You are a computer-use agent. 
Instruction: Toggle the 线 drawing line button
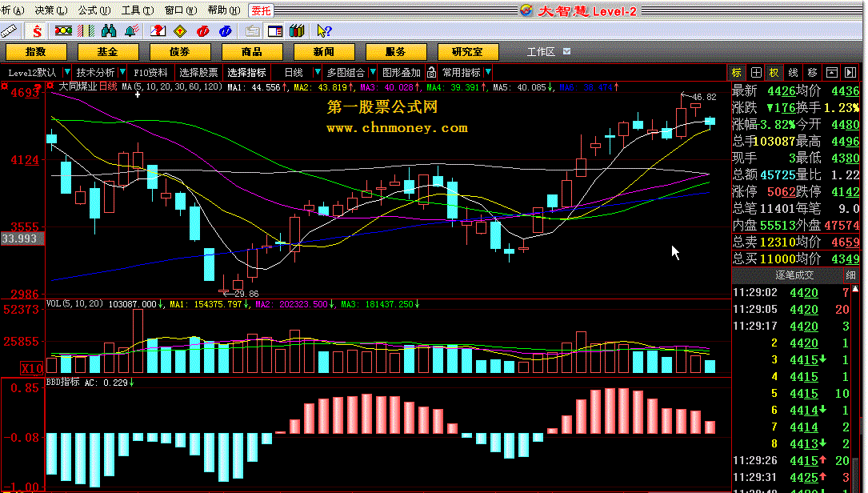(794, 73)
